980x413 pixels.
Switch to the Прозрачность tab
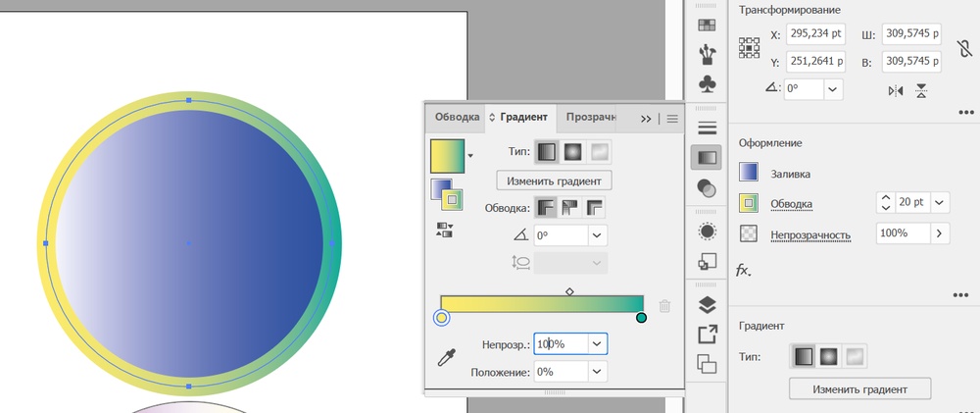tap(591, 117)
